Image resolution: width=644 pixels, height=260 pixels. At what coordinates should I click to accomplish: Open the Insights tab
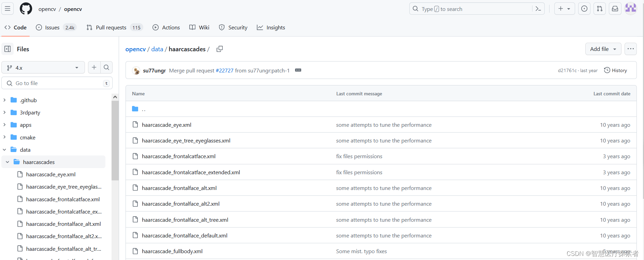[271, 27]
